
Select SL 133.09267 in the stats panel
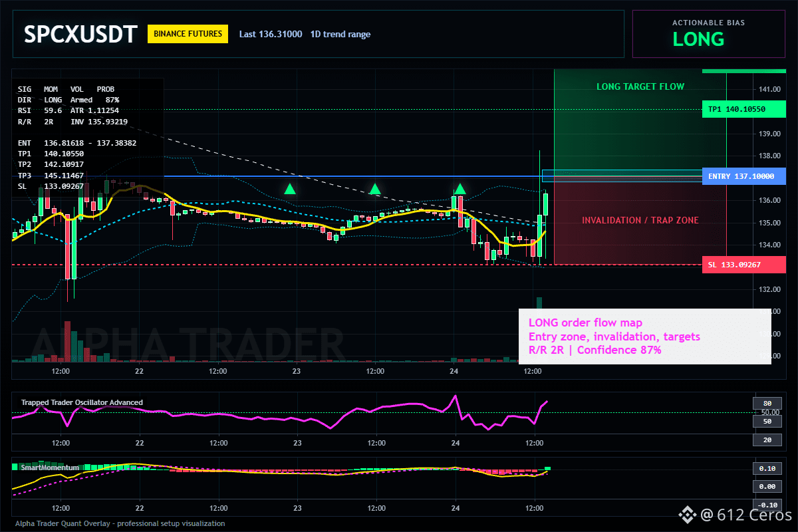(x=51, y=186)
